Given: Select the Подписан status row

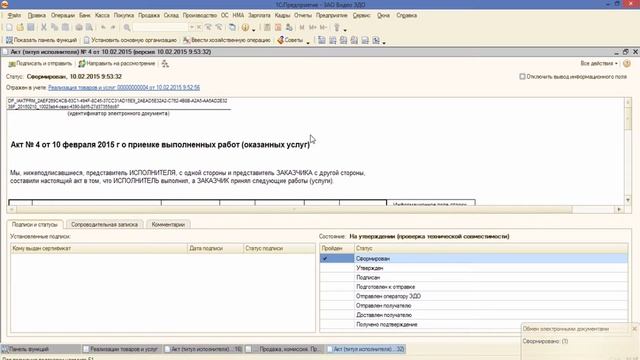Looking at the screenshot, I should pyautogui.click(x=474, y=278).
